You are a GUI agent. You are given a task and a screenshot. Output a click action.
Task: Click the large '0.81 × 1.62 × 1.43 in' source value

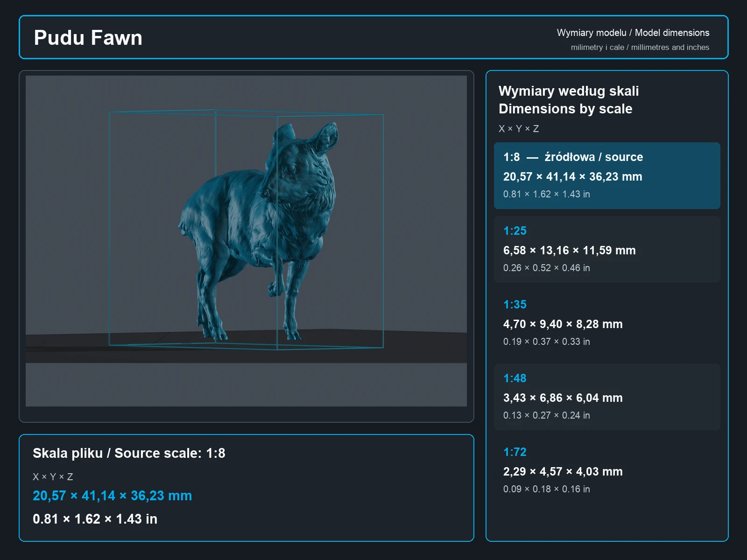[x=95, y=519]
